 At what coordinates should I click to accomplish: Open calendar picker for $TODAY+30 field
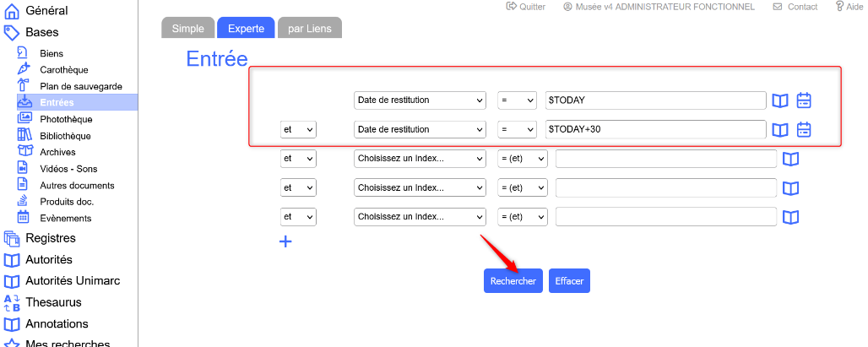point(804,130)
